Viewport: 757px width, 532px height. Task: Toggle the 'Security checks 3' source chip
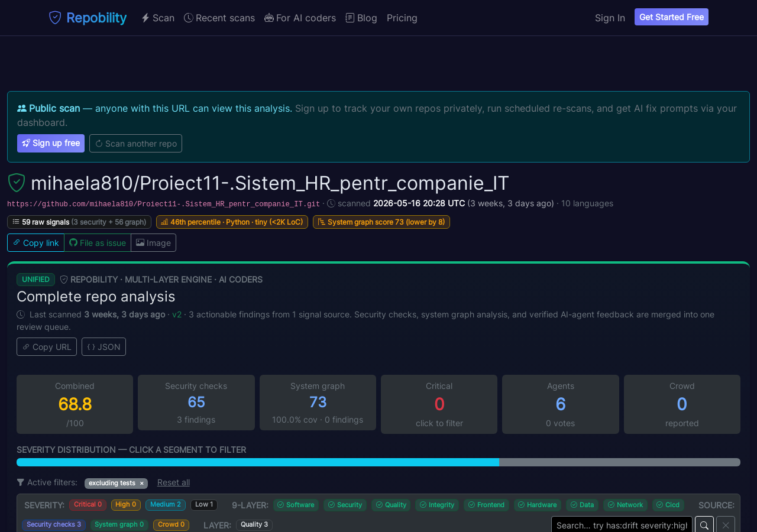[x=54, y=525]
